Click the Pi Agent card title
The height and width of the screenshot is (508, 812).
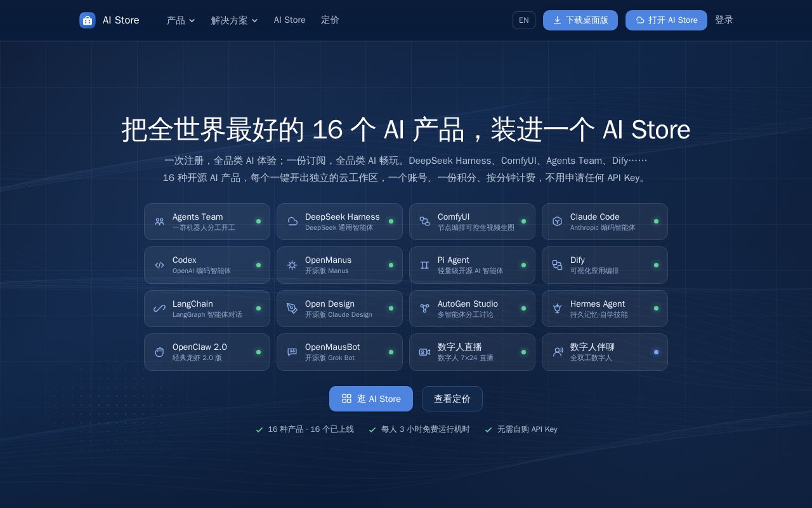pos(454,260)
